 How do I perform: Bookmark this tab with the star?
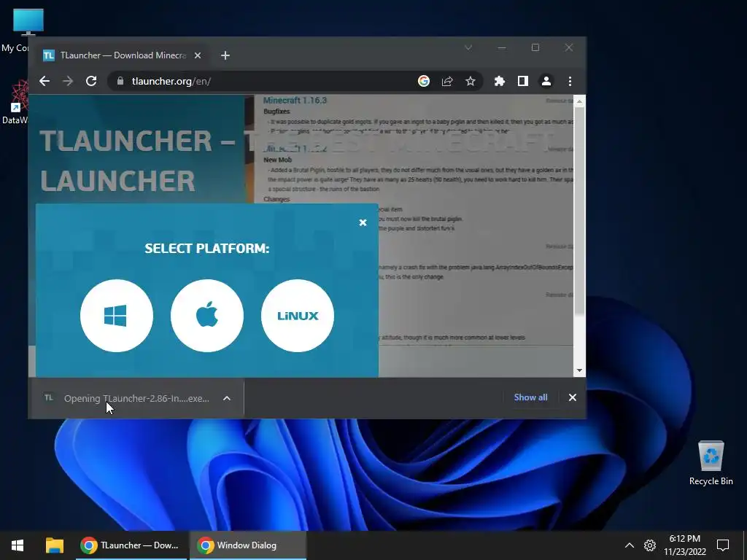(x=471, y=81)
